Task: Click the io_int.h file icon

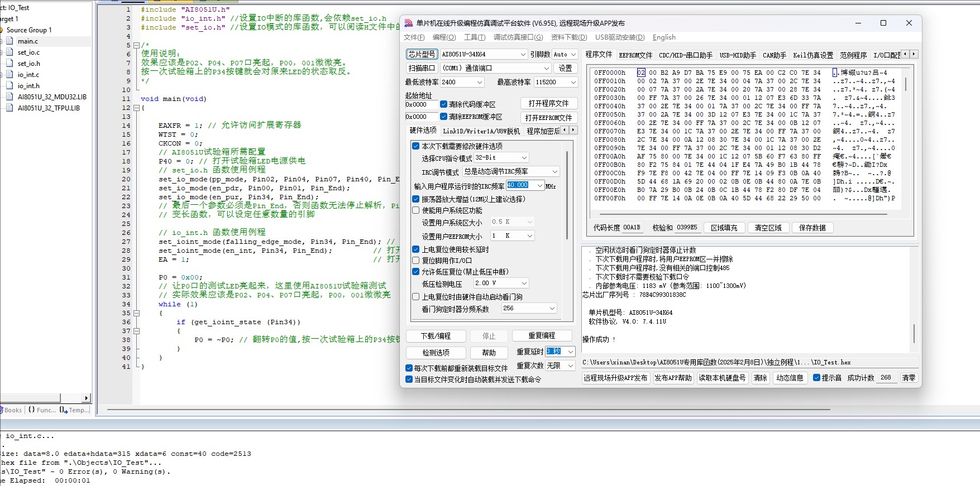Action: tap(9, 85)
